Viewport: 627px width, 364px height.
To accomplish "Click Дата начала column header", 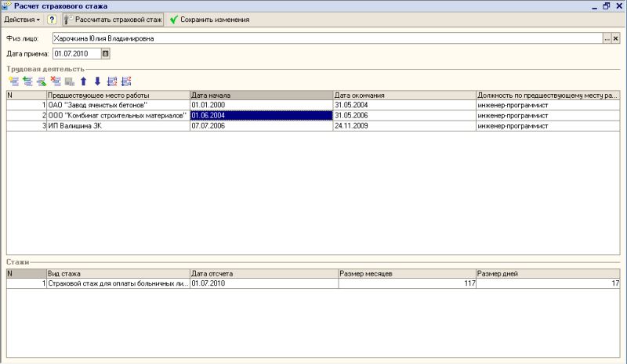I will 262,96.
